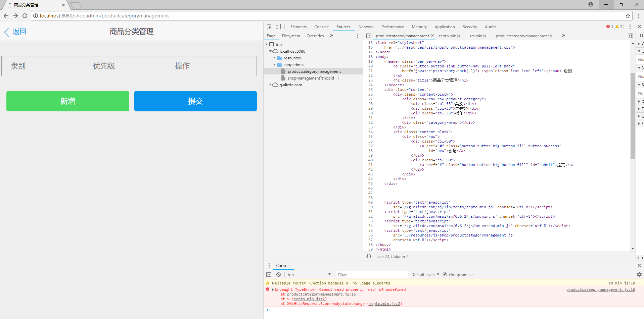Open the zepto.min.js source tab
The height and width of the screenshot is (319, 644).
coord(449,36)
